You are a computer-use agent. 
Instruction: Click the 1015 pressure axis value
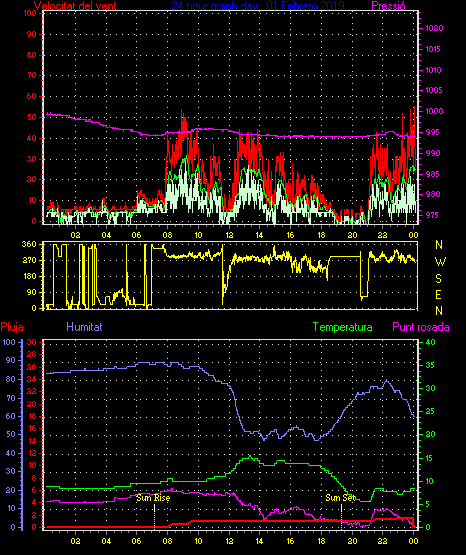(x=433, y=49)
